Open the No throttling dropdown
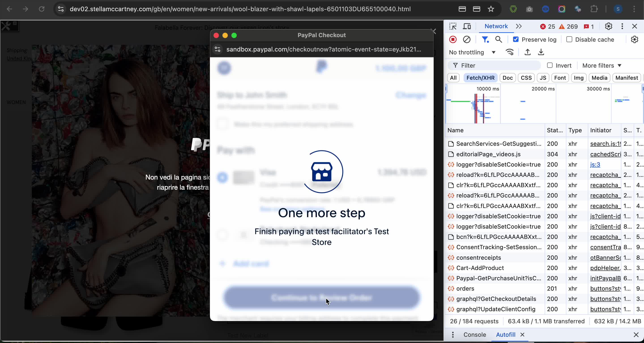 [472, 52]
